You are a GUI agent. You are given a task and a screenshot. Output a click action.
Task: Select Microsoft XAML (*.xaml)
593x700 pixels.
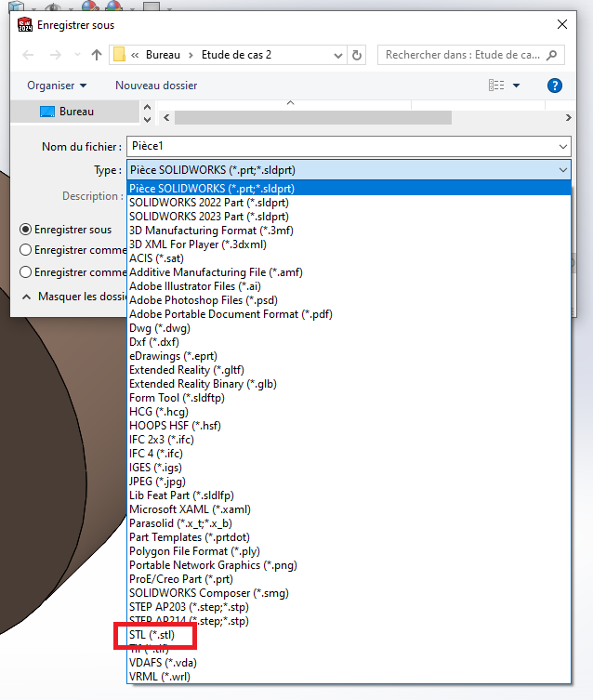tap(349, 509)
